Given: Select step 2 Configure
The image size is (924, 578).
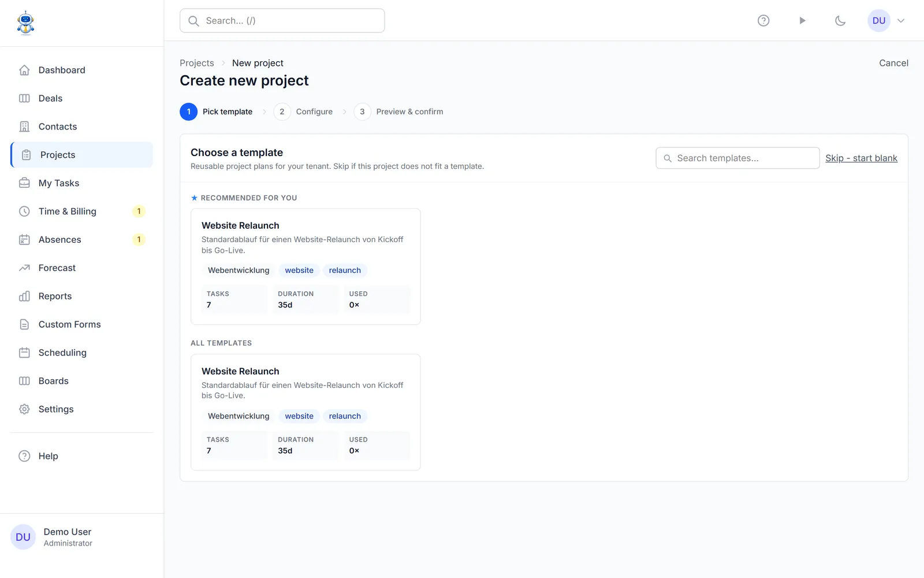Looking at the screenshot, I should coord(303,112).
